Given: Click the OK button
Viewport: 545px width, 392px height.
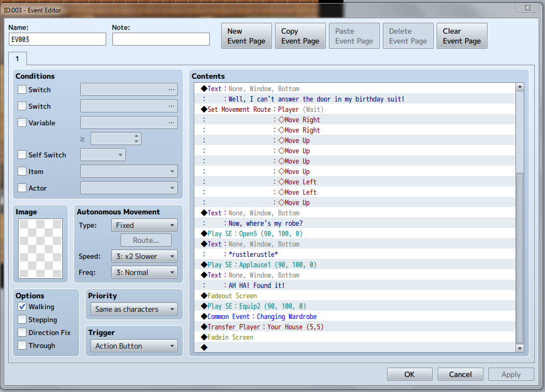Looking at the screenshot, I should (x=409, y=374).
